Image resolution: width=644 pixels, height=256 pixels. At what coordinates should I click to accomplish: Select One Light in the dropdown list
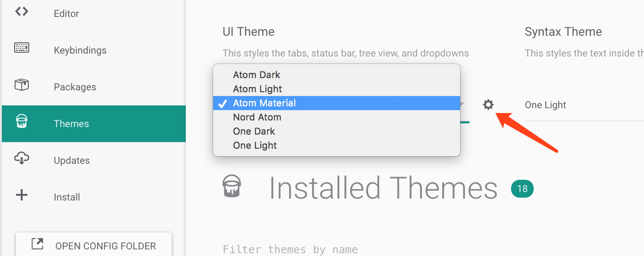coord(255,145)
